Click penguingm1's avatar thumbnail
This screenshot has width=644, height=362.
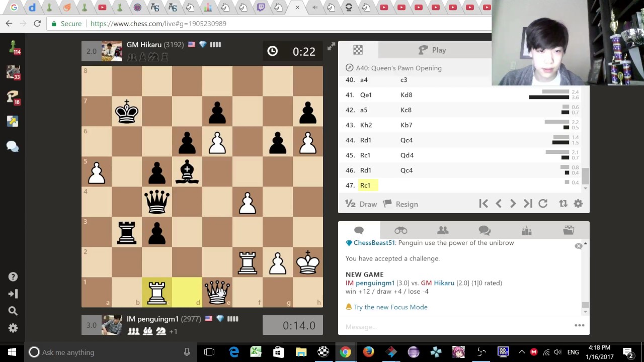click(112, 325)
